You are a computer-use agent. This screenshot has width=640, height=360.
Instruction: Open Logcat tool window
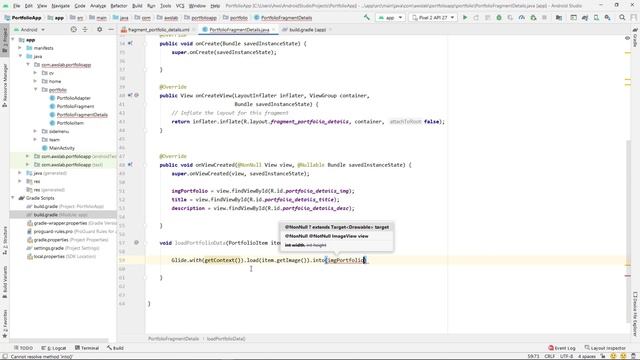pos(53,348)
